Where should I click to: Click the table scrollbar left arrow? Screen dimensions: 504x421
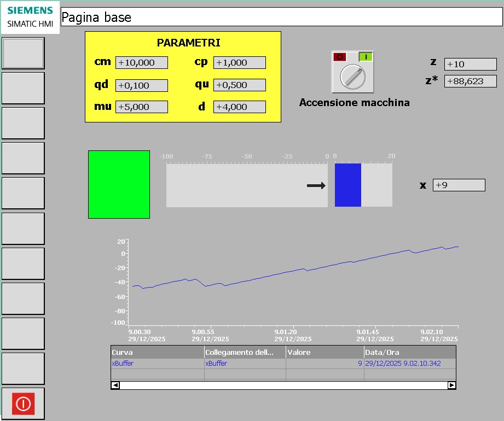point(115,385)
